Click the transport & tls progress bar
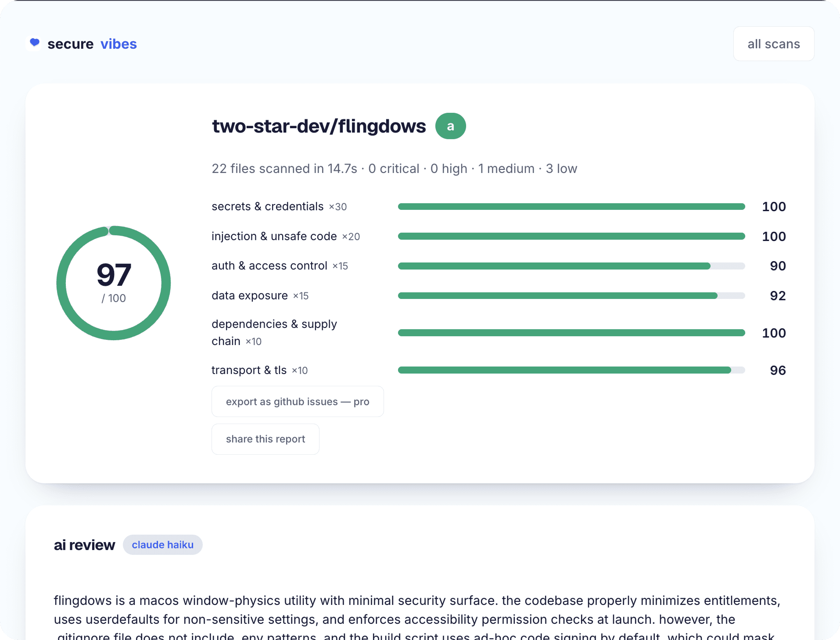The image size is (840, 640). 571,370
